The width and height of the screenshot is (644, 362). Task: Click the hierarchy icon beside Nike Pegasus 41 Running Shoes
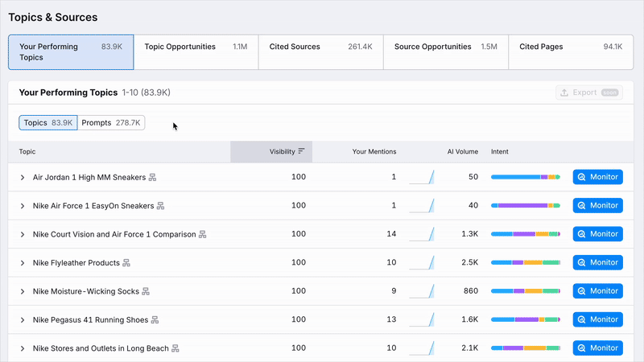[x=155, y=320]
